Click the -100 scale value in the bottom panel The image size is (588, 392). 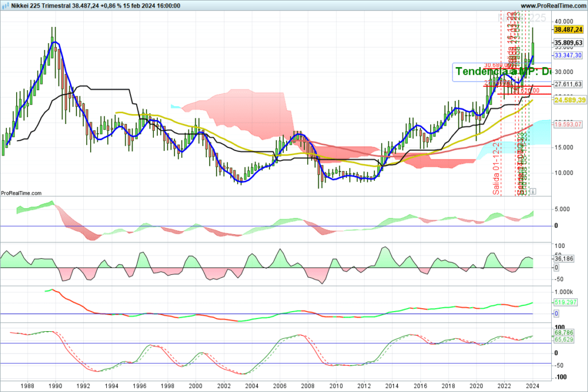(x=560, y=377)
